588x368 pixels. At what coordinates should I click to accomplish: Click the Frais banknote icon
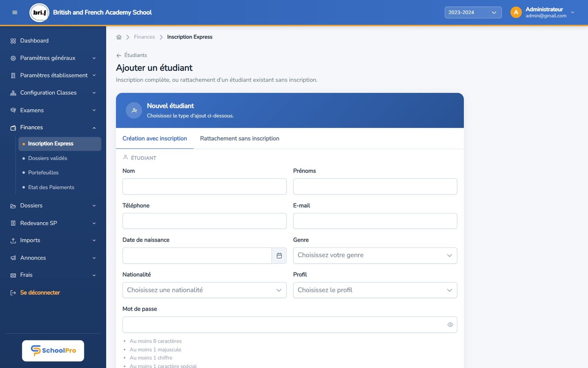(13, 275)
